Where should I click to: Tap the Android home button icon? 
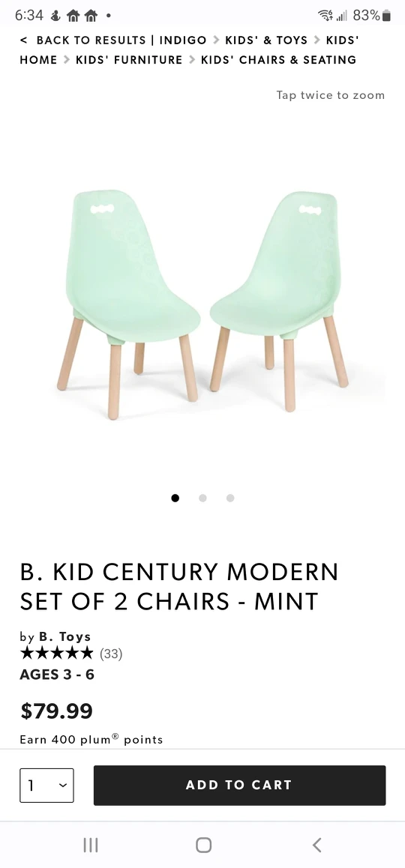[203, 845]
